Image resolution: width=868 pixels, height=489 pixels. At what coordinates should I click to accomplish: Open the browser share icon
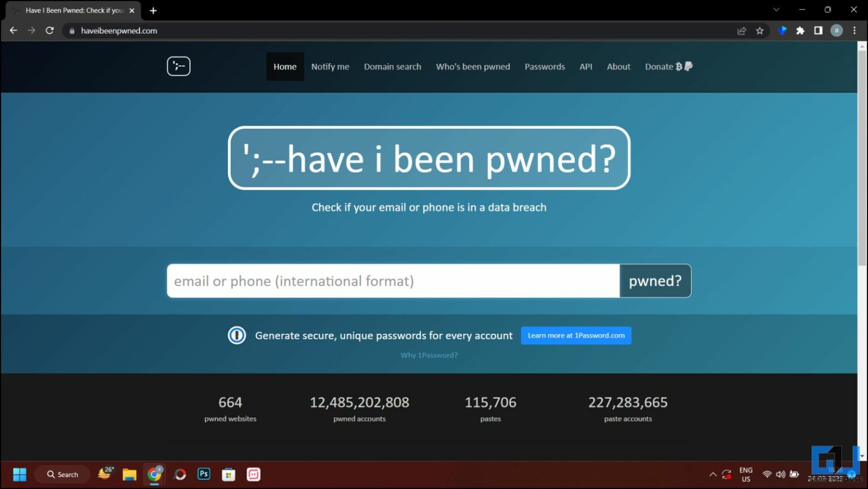click(x=741, y=30)
